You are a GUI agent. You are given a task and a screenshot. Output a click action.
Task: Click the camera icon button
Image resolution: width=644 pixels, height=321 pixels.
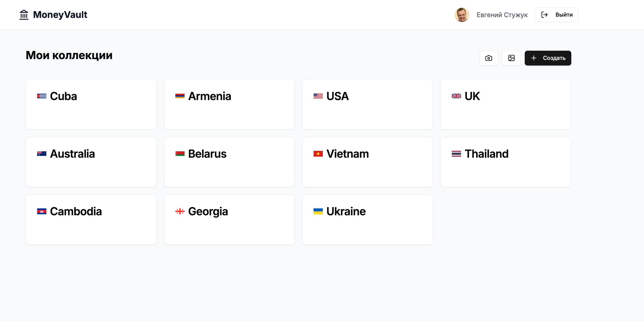(x=489, y=58)
